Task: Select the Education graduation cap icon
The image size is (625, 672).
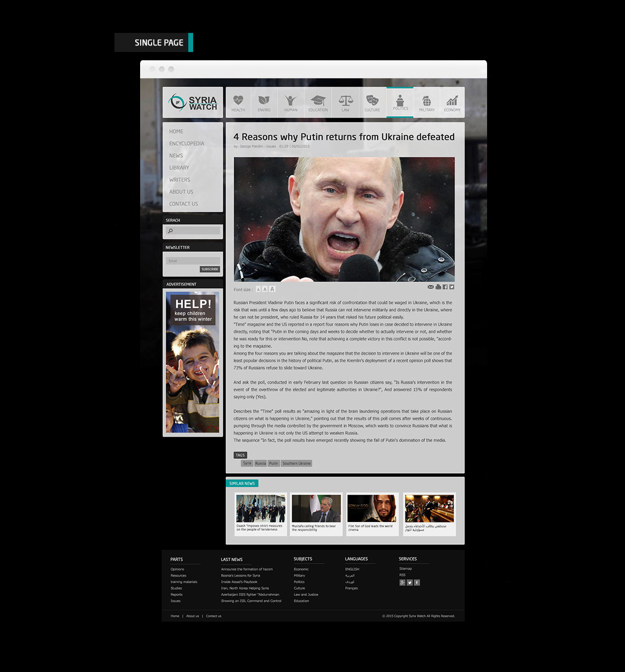Action: point(318,102)
